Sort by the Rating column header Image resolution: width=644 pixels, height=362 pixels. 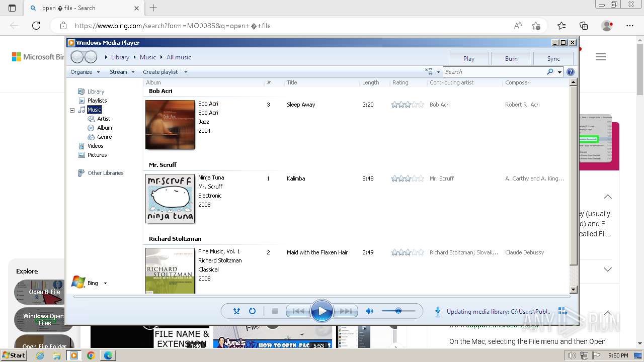(409, 82)
